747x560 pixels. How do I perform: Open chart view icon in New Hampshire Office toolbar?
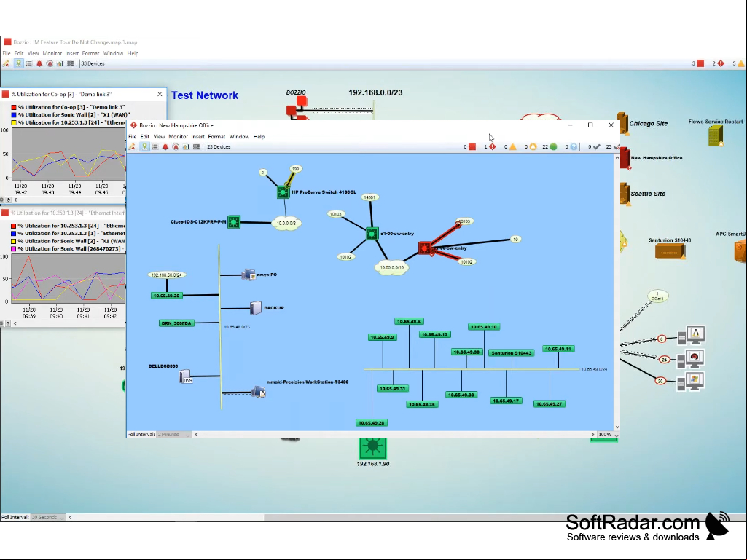tap(186, 146)
